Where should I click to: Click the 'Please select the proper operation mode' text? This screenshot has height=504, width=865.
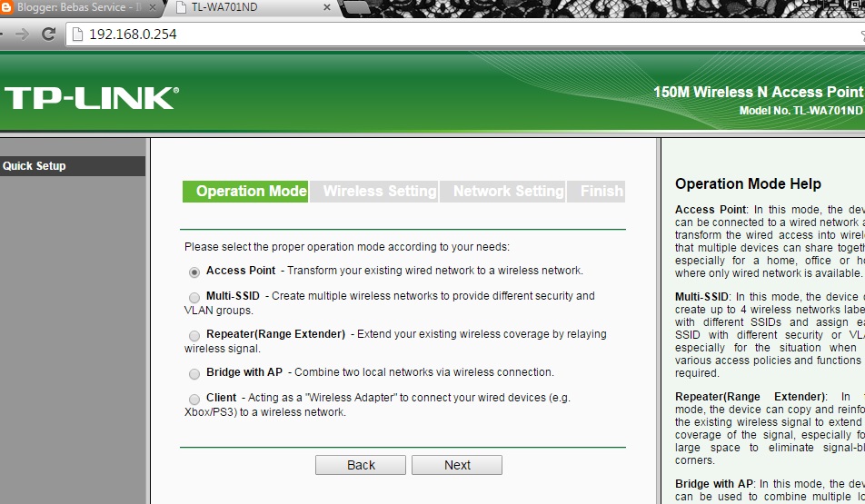[347, 247]
